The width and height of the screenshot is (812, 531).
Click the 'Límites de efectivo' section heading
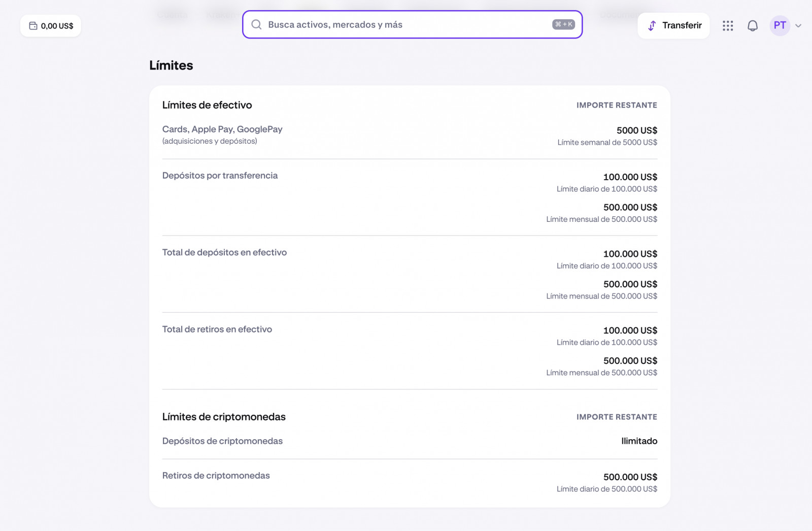pyautogui.click(x=207, y=105)
